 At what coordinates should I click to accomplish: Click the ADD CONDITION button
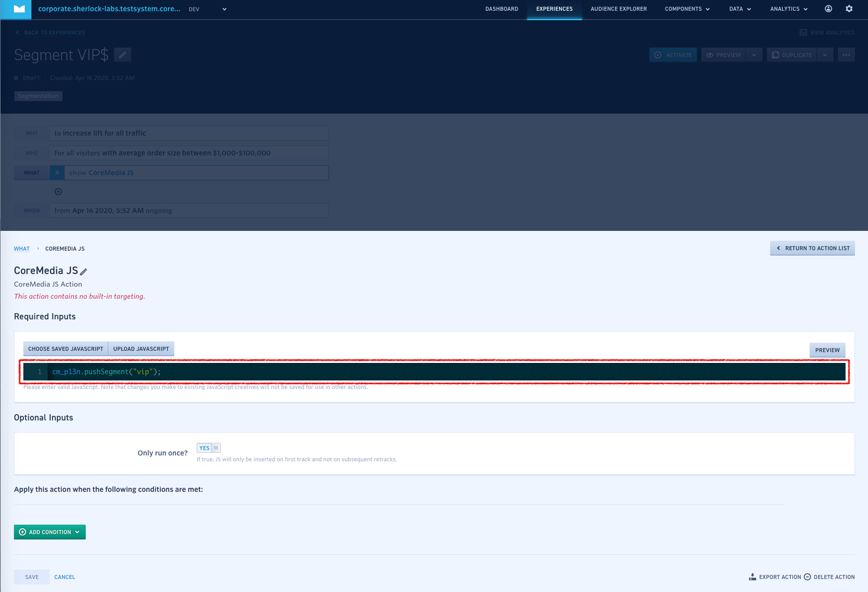pyautogui.click(x=49, y=532)
